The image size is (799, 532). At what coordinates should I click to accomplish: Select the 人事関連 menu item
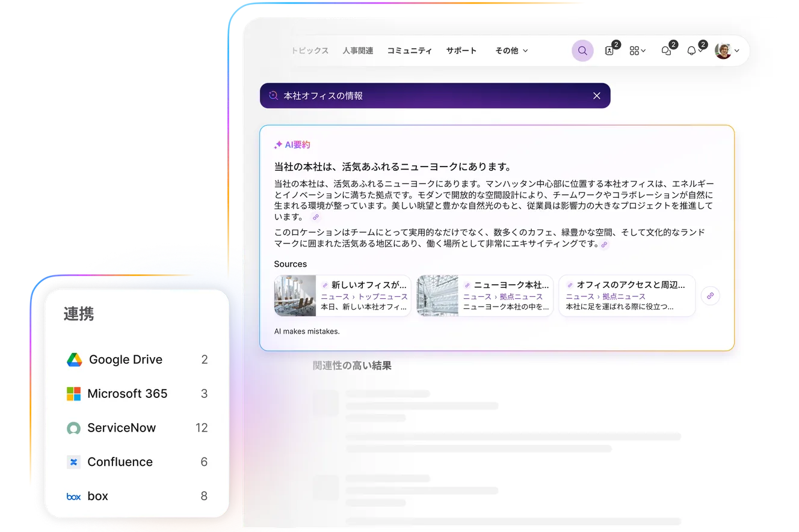coord(359,50)
